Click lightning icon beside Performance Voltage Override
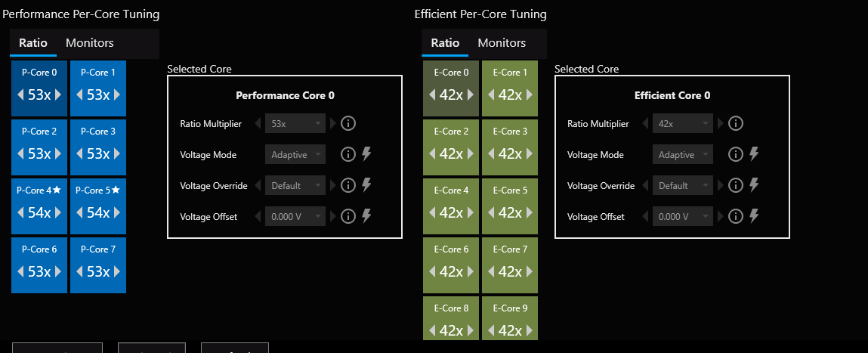868x353 pixels. 366,185
